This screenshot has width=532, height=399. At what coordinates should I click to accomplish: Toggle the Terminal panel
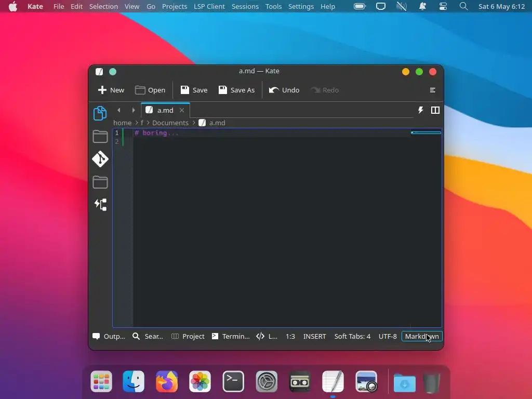[231, 336]
